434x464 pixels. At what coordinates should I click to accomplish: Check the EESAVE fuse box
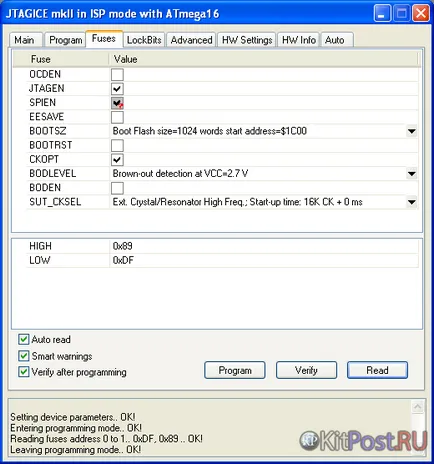[117, 117]
